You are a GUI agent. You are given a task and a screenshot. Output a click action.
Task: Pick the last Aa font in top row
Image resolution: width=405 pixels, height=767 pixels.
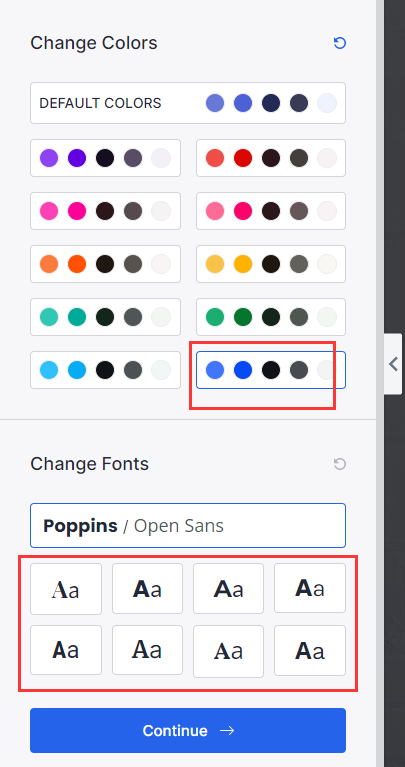point(310,588)
